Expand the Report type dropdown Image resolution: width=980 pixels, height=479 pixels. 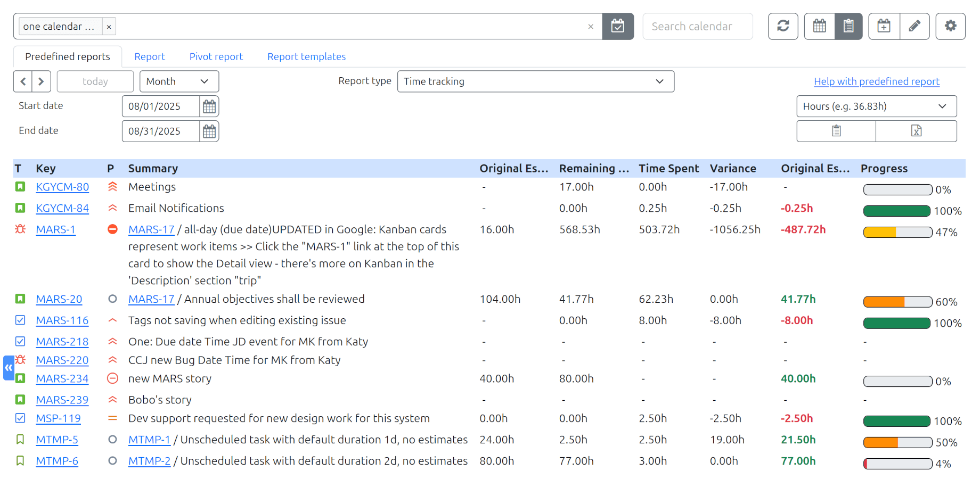[535, 81]
